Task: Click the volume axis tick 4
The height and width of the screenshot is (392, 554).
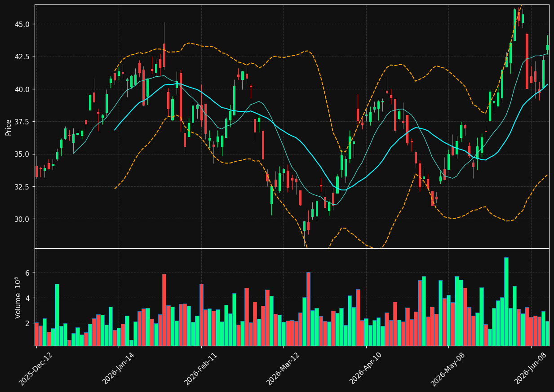Action: pyautogui.click(x=27, y=298)
